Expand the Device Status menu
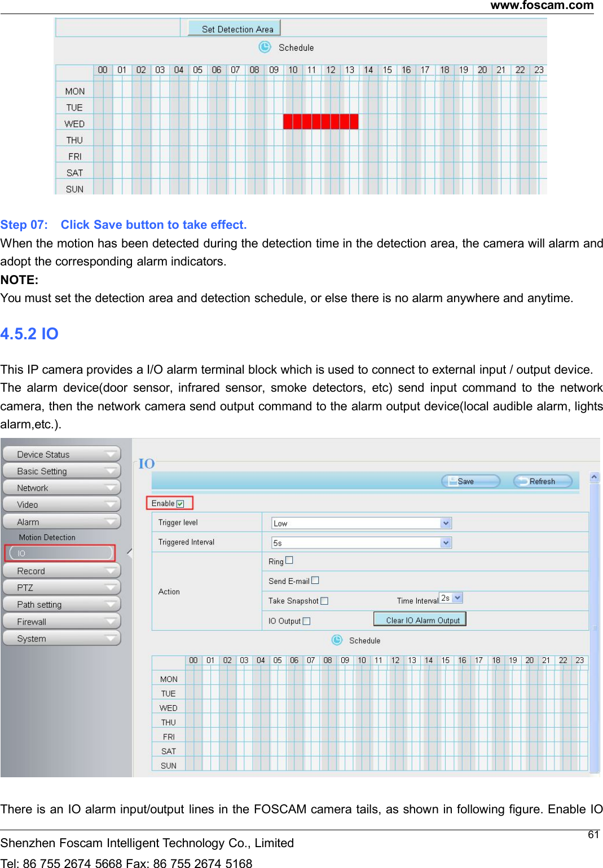Screen dimensions: 603x868 click(61, 454)
